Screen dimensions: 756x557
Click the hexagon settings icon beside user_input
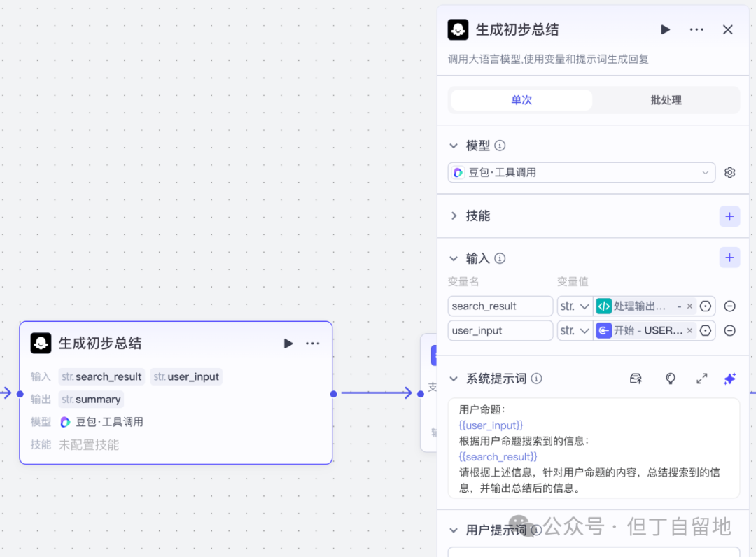[x=706, y=330]
